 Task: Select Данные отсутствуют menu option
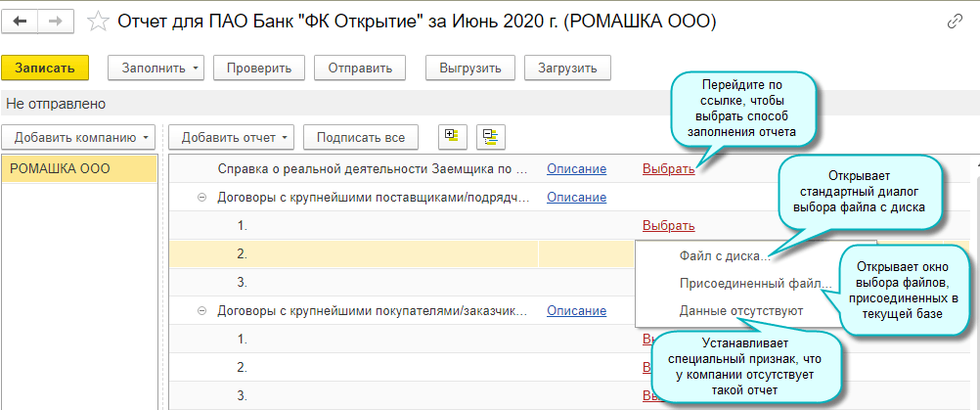[x=740, y=311]
